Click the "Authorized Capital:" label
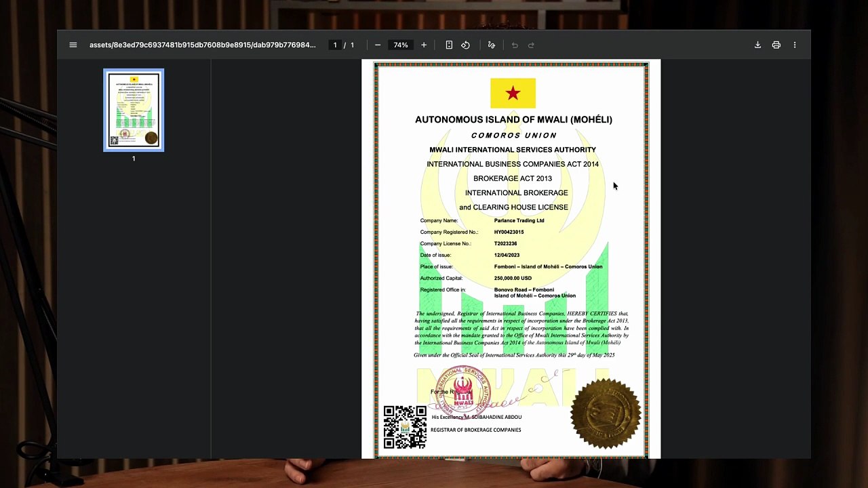The image size is (868, 488). coord(441,278)
